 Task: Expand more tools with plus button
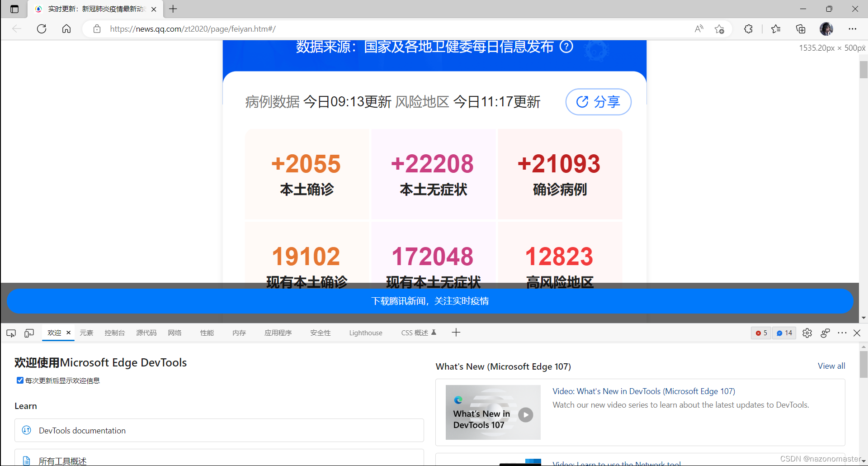point(456,333)
